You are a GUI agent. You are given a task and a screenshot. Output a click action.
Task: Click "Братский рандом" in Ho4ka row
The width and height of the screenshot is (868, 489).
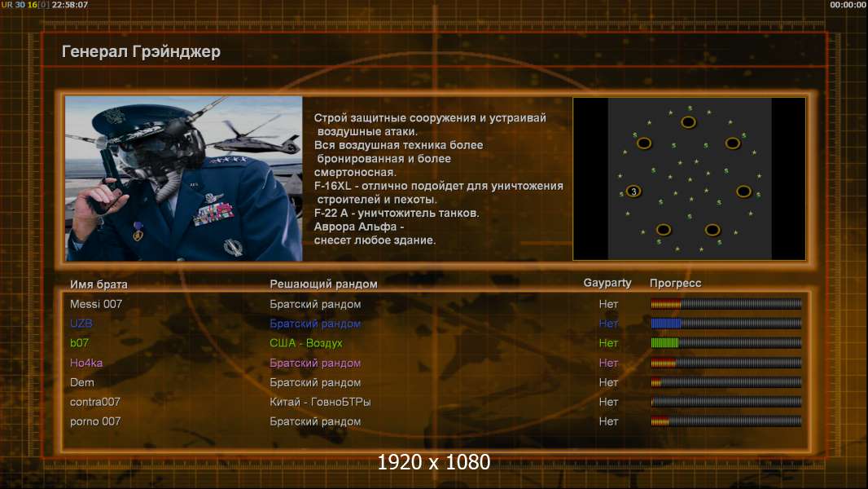(315, 363)
